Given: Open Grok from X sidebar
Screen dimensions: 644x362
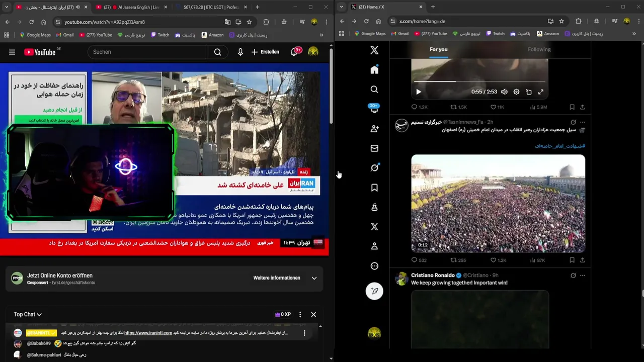Looking at the screenshot, I should [x=374, y=168].
